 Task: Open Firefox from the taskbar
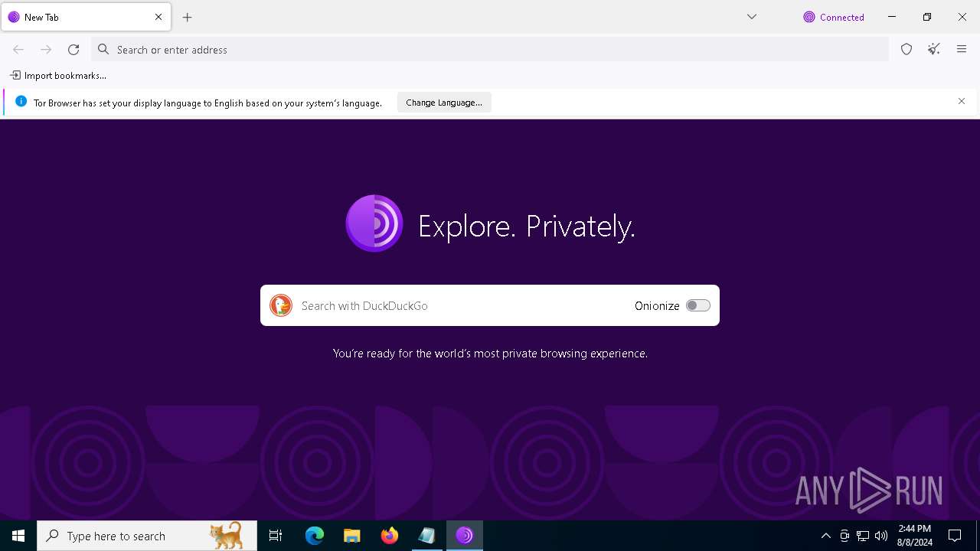coord(390,536)
